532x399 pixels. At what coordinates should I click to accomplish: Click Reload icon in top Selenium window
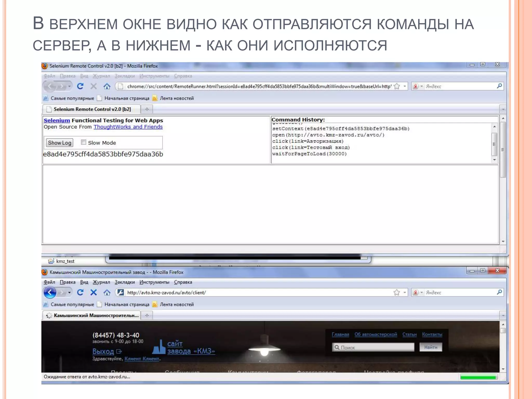click(80, 86)
